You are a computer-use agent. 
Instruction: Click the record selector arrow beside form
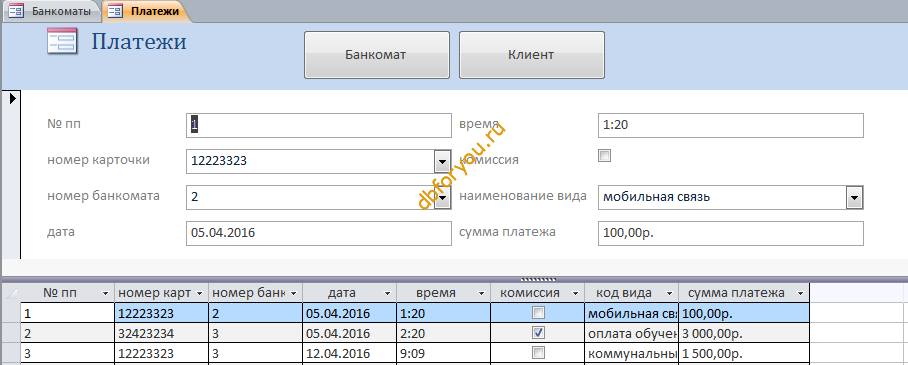coord(12,98)
